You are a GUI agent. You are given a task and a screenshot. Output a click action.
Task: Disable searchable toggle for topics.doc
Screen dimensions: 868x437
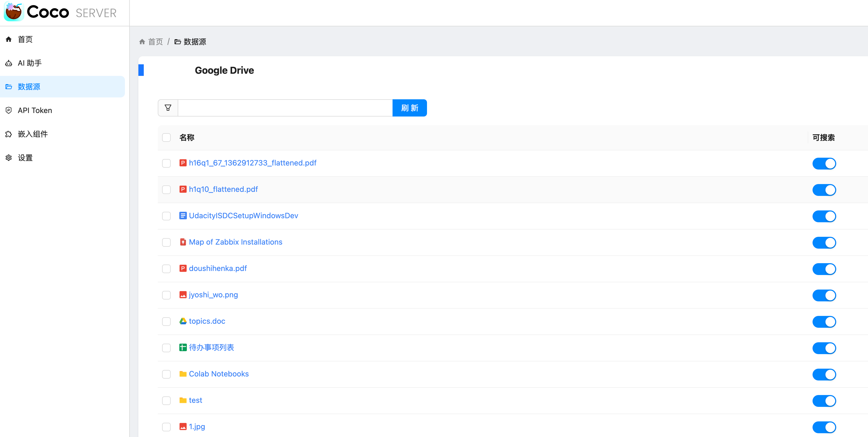click(824, 322)
